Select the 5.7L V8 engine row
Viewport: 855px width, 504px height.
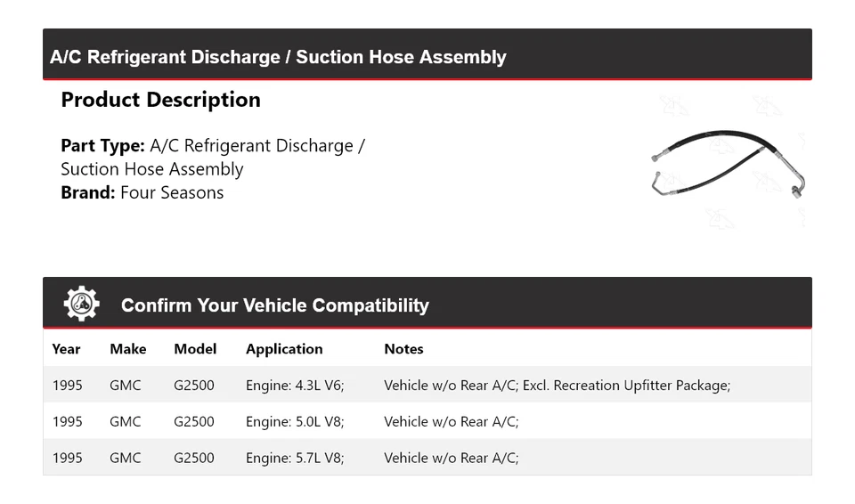point(295,458)
